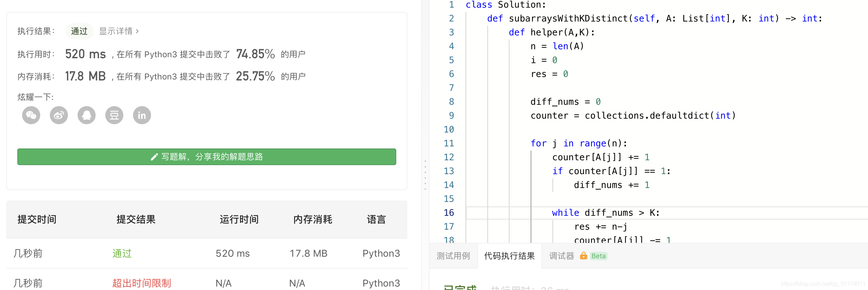868x290 pixels.
Task: Click the 内存消耗 column header
Action: pyautogui.click(x=313, y=219)
